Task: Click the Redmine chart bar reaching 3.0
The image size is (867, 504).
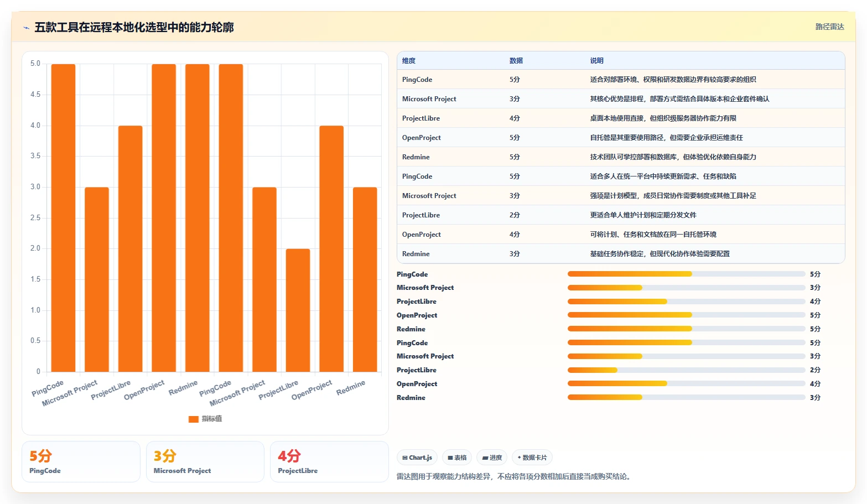Action: pyautogui.click(x=365, y=279)
